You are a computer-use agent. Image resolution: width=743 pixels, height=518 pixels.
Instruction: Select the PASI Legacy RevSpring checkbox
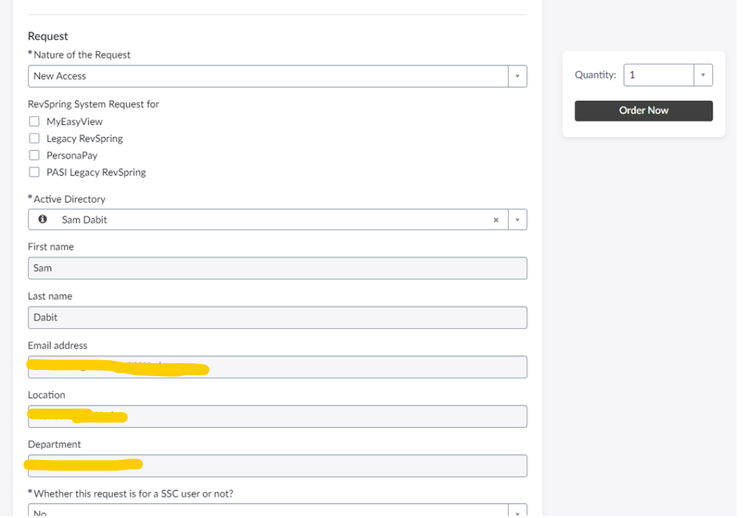pos(34,172)
